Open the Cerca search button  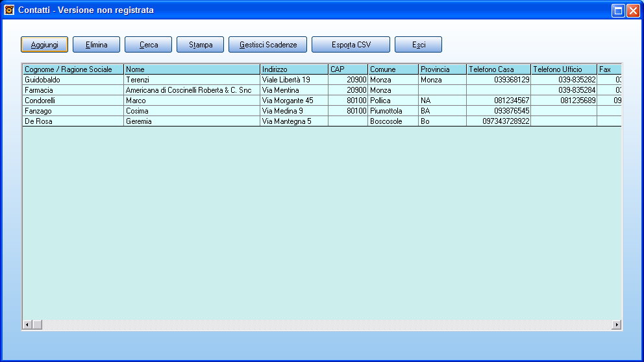pos(148,44)
